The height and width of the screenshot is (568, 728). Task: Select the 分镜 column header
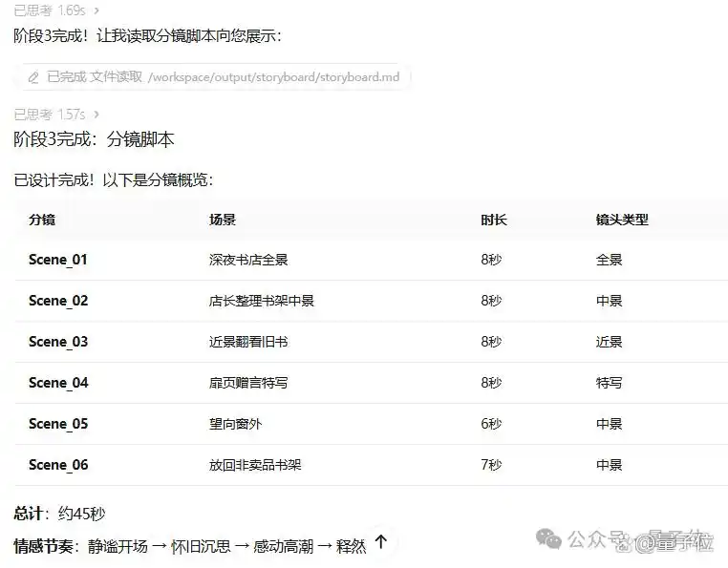[x=42, y=220]
